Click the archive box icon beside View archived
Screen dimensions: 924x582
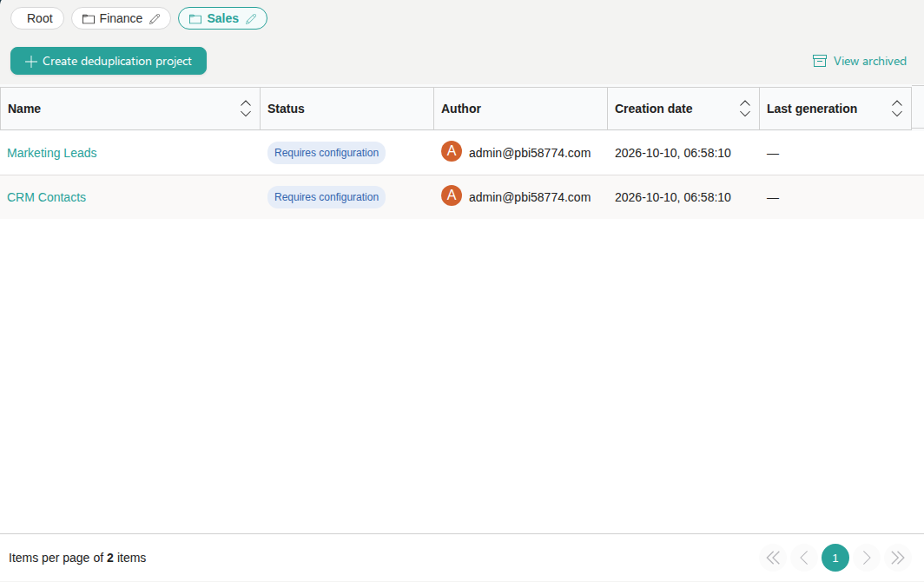point(819,61)
